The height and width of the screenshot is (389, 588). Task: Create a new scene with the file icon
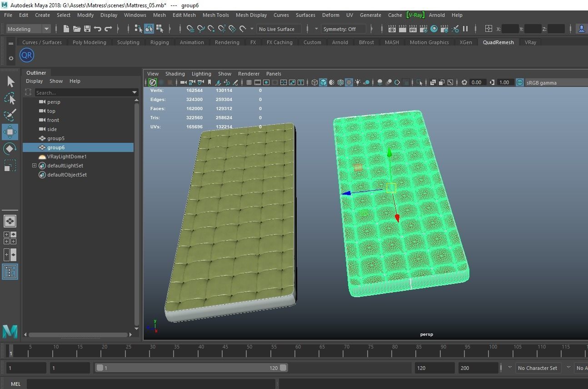tap(66, 29)
